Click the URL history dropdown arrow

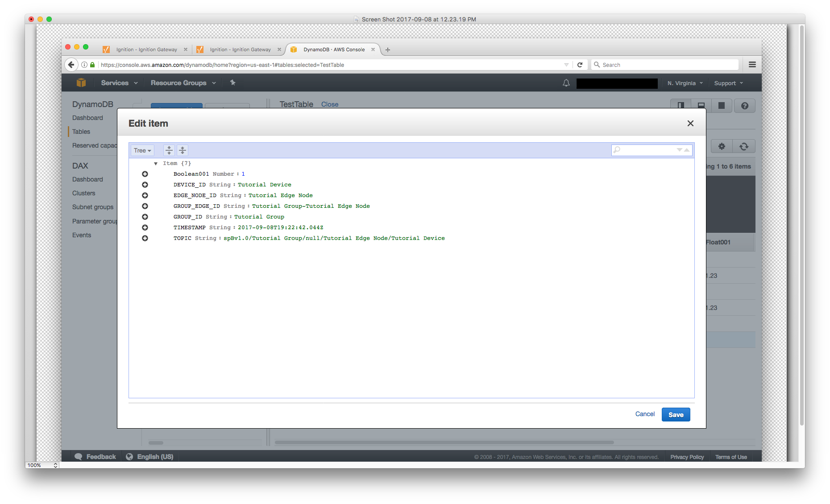point(566,65)
